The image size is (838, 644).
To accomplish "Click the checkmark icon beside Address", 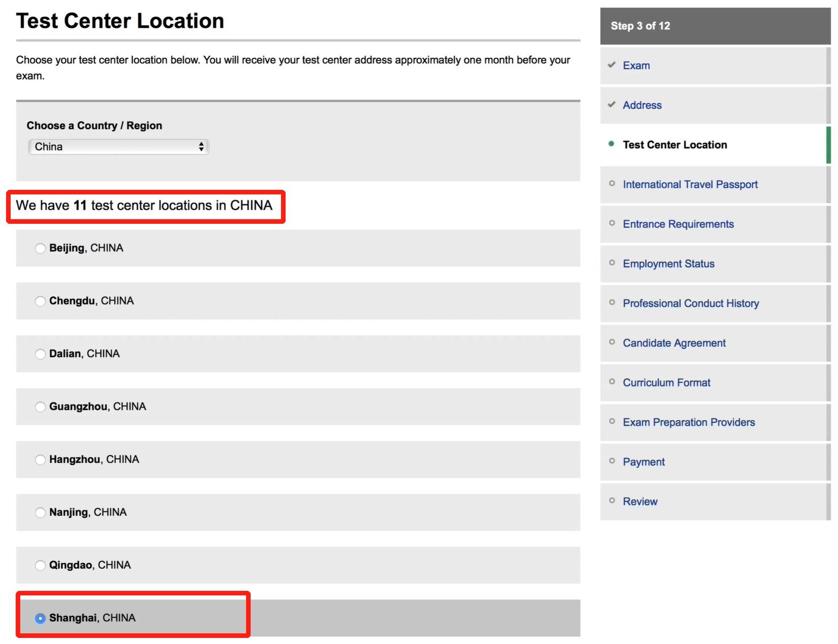I will point(612,104).
